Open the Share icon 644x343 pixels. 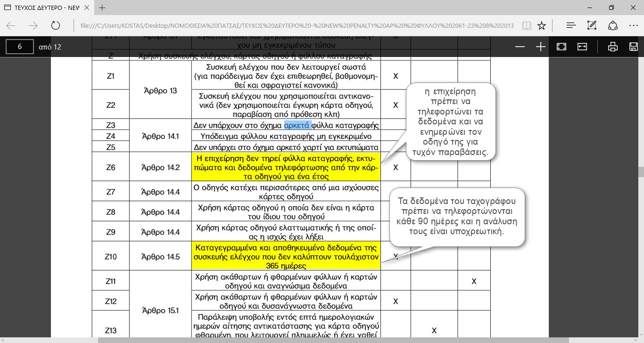click(613, 25)
